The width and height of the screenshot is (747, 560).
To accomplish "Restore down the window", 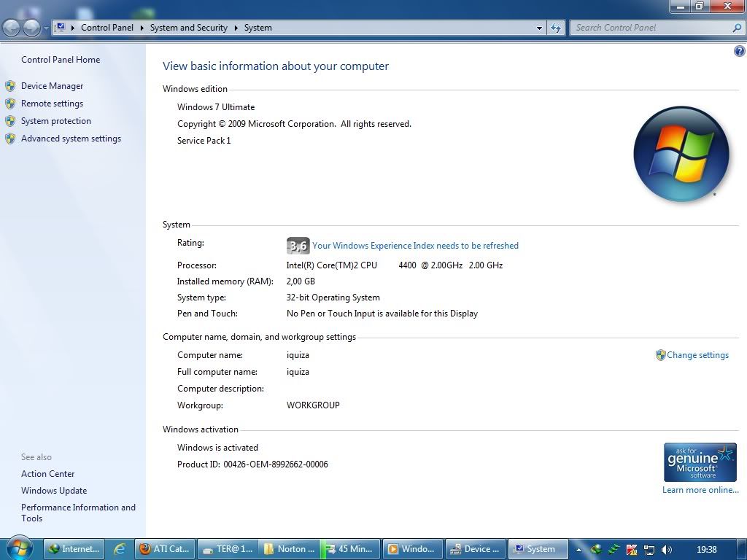I will 700,6.
